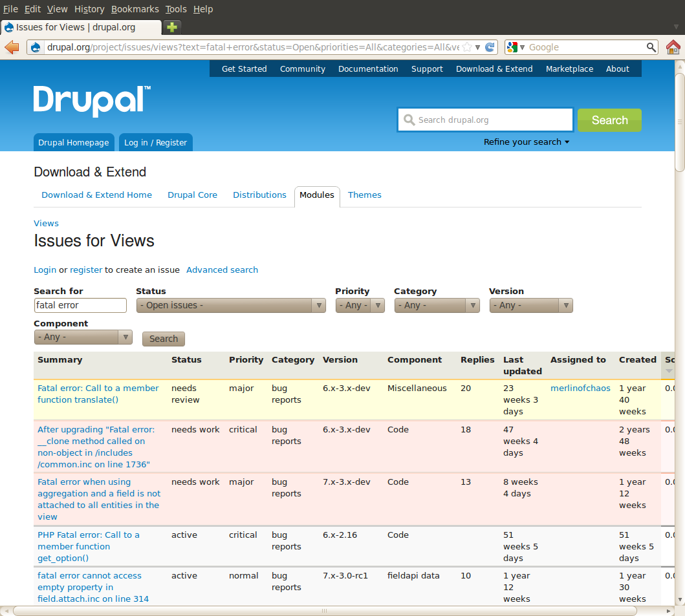Click Get Started in top navigation
685x616 pixels.
(245, 69)
